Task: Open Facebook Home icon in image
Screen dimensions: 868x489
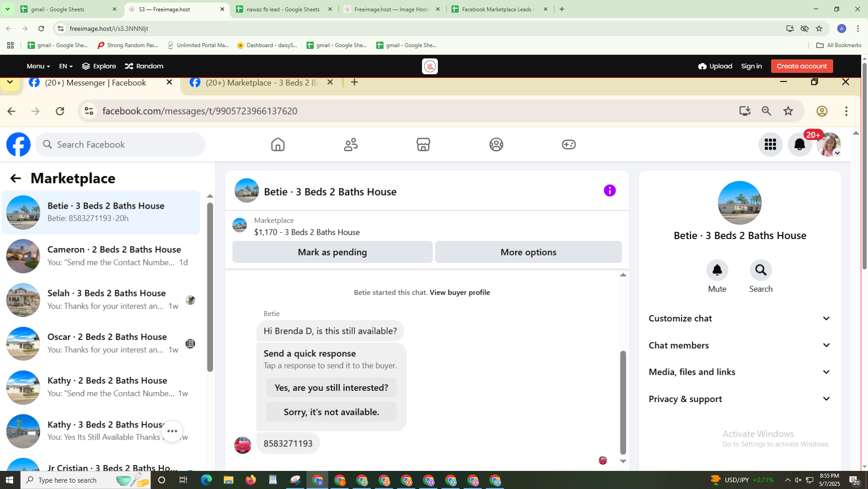Action: 278,144
